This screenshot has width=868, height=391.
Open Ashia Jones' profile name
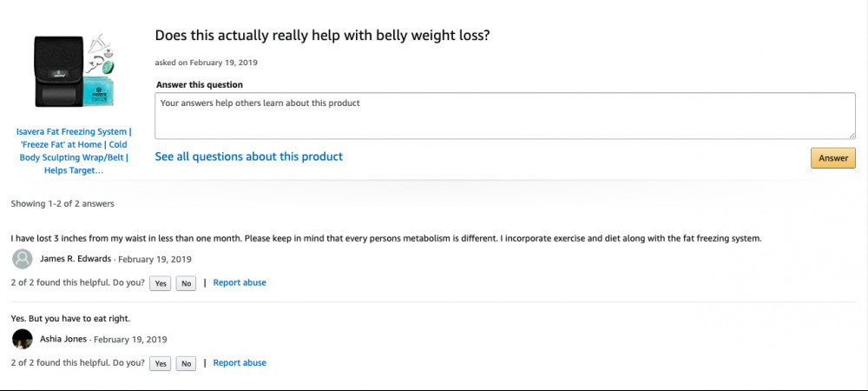pos(63,339)
